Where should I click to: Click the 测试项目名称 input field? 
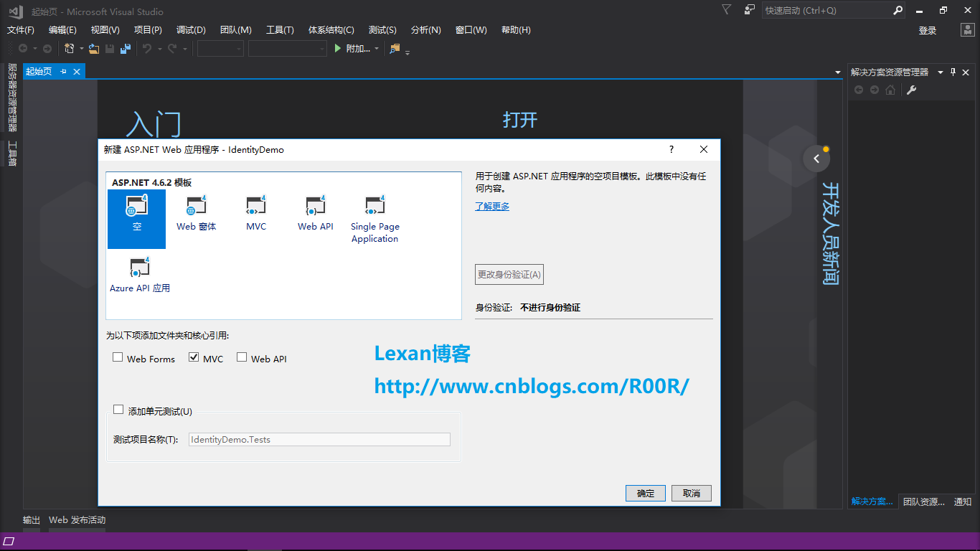click(319, 440)
